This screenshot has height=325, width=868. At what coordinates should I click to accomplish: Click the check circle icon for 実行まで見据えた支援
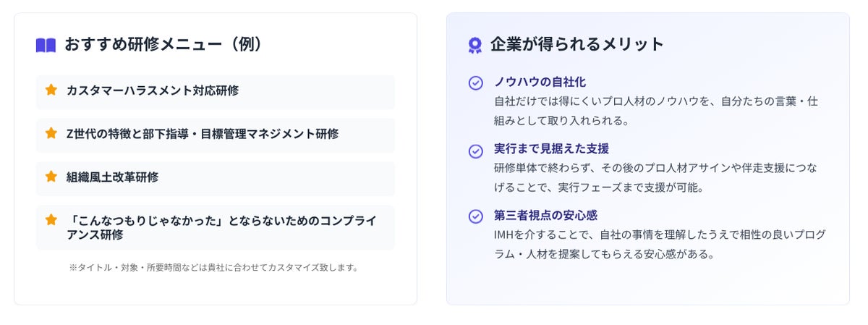pos(475,151)
